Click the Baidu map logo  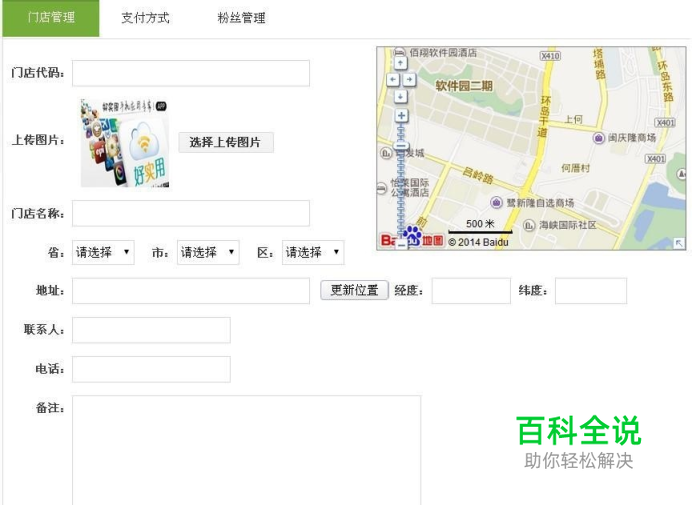pyautogui.click(x=411, y=239)
